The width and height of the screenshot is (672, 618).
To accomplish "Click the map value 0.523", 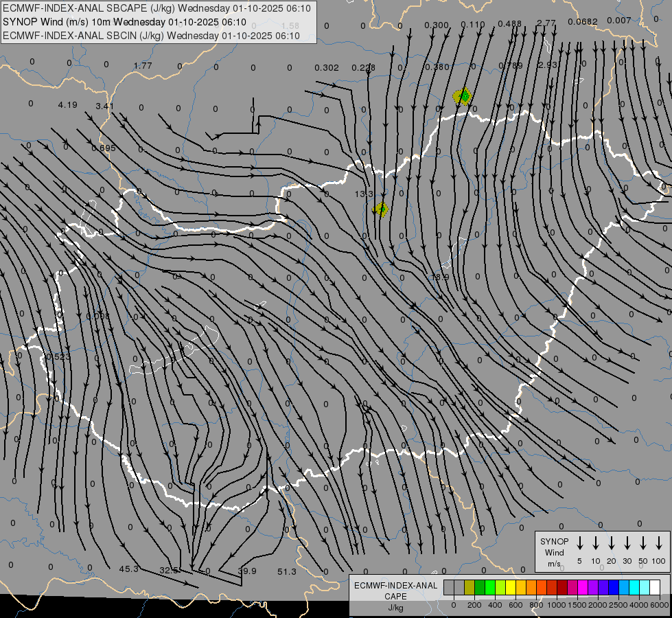I will [x=58, y=357].
